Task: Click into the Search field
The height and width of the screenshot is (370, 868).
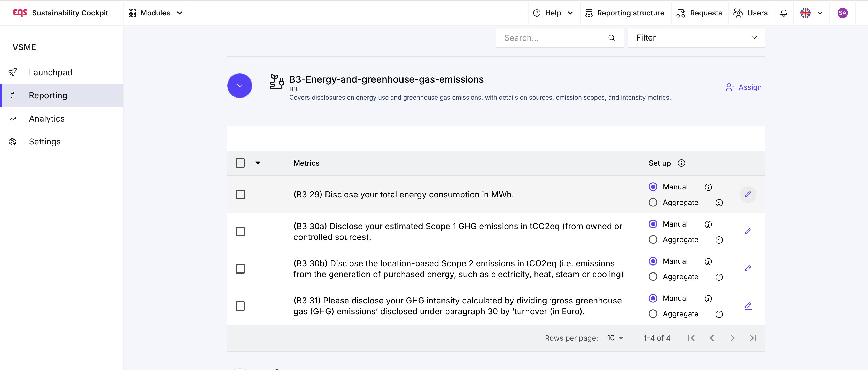Action: click(553, 38)
